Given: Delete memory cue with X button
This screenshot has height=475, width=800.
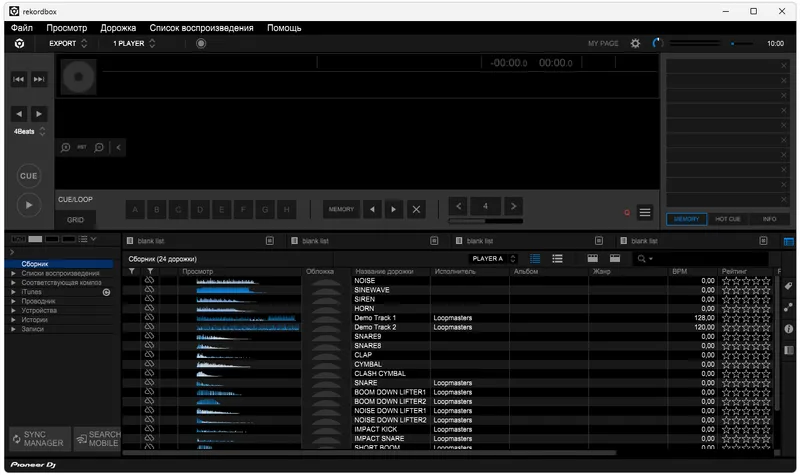Looking at the screenshot, I should [416, 209].
